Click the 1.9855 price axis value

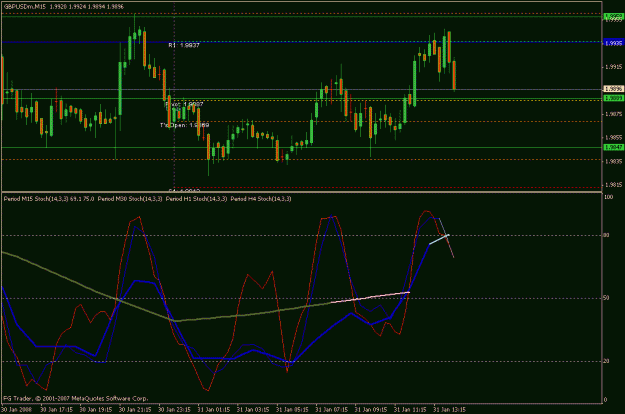614,138
